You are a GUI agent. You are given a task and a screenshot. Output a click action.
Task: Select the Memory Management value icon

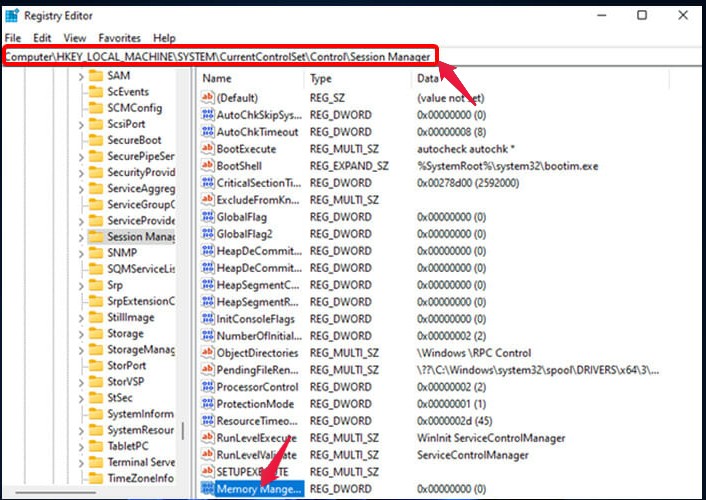[208, 489]
